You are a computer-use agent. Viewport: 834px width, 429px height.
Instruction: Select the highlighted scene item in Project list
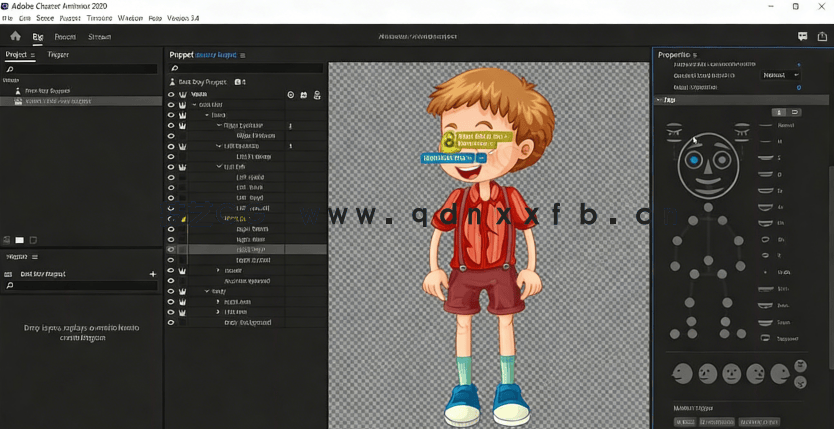click(x=81, y=101)
